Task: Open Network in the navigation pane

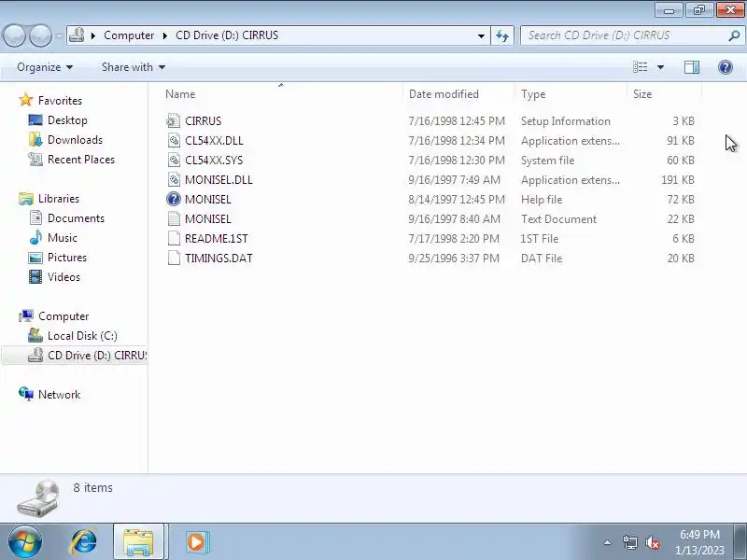Action: coord(59,394)
